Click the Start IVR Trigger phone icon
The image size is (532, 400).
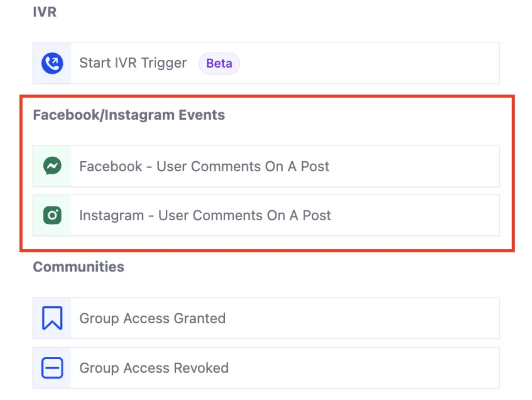pyautogui.click(x=52, y=63)
